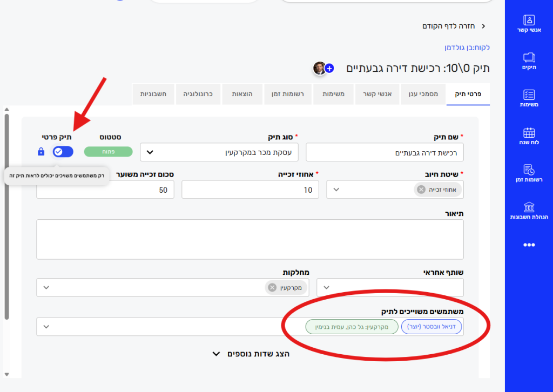Remove the אחוזי זכייה billing method chip
Image resolution: width=553 pixels, height=392 pixels.
[x=421, y=190]
